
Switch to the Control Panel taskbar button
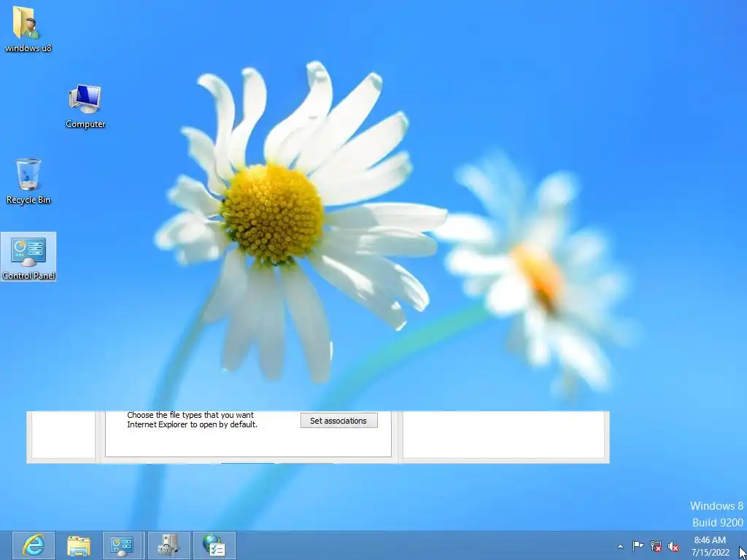tap(123, 545)
